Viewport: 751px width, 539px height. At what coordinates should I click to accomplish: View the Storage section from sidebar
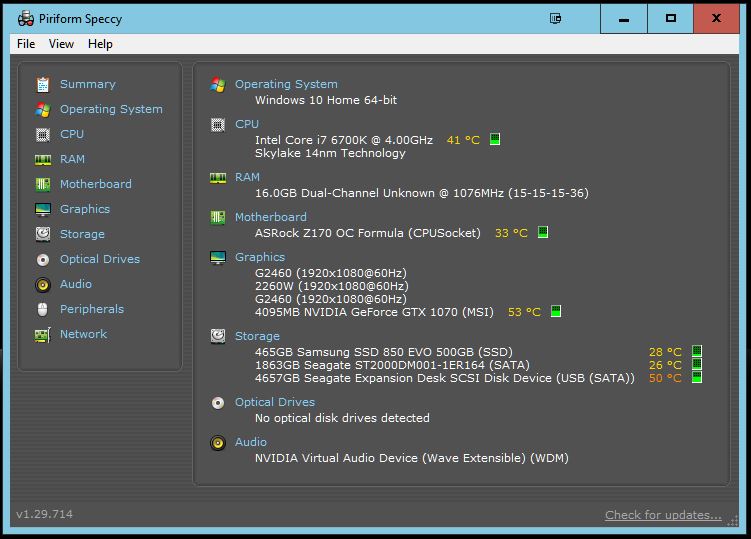[x=82, y=234]
